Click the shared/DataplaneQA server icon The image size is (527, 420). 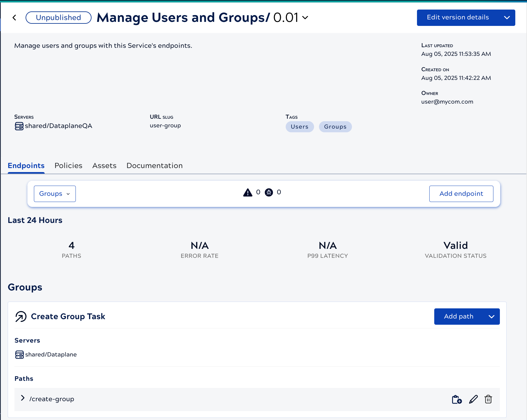point(19,126)
